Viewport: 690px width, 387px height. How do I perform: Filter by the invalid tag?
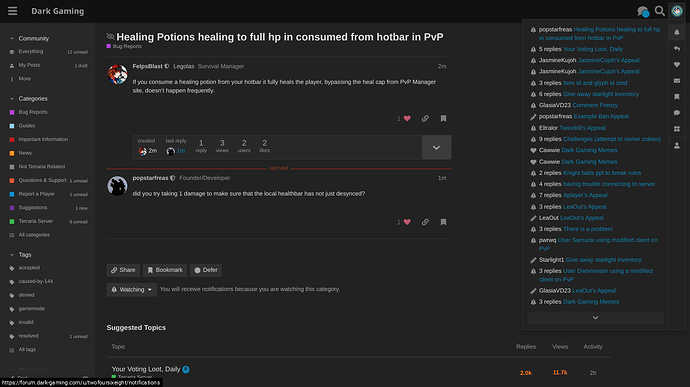pos(26,322)
